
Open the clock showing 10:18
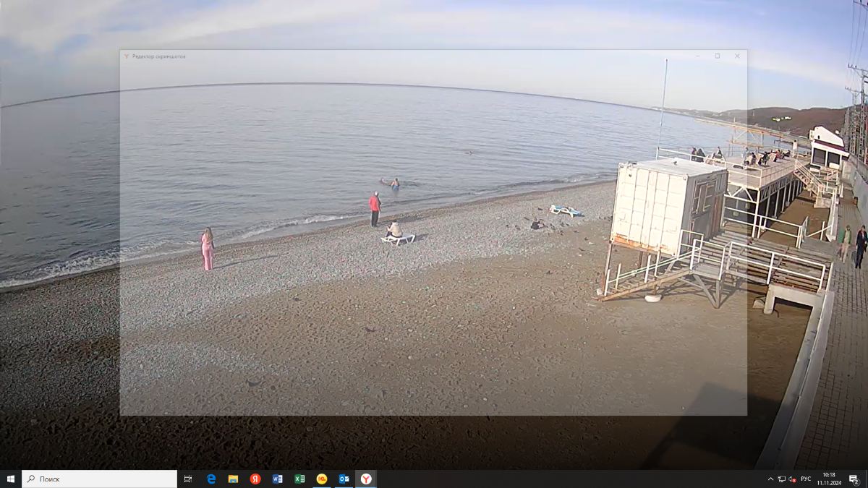(x=828, y=479)
